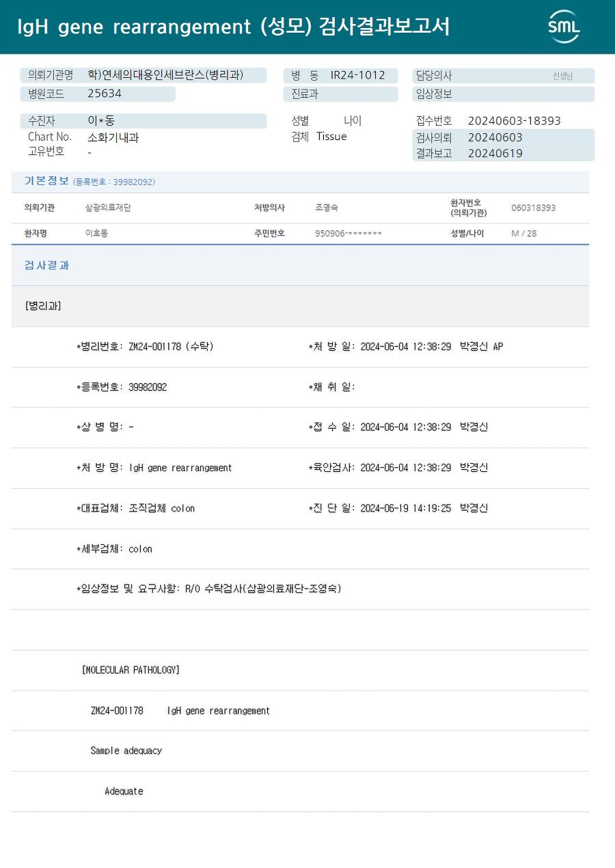Click 세부검체 colon row
Viewport: 615px width, 868px height.
point(114,548)
